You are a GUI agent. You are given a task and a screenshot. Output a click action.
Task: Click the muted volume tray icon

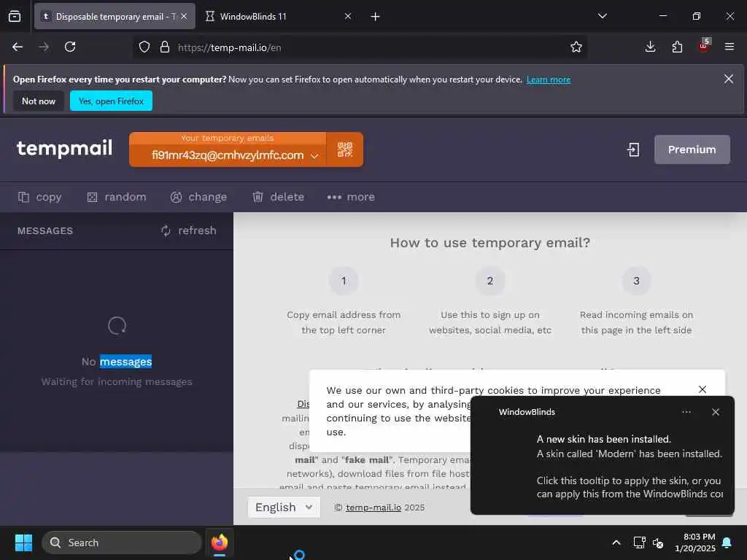pyautogui.click(x=658, y=542)
